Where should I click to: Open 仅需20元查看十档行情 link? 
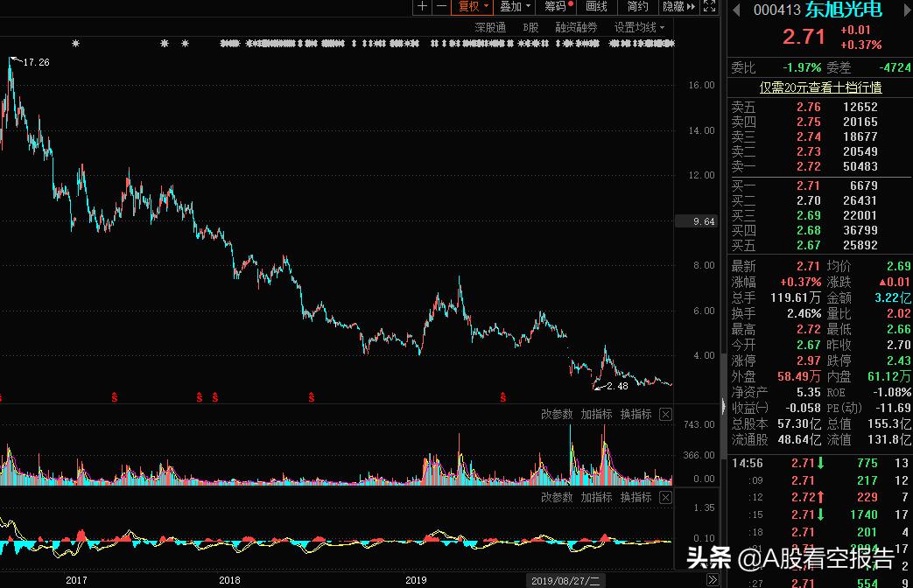click(820, 87)
